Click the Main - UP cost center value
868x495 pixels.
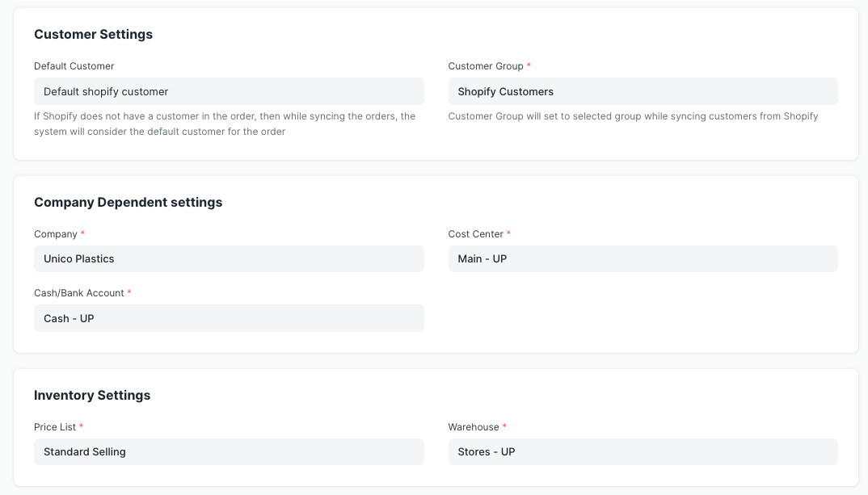(x=483, y=258)
